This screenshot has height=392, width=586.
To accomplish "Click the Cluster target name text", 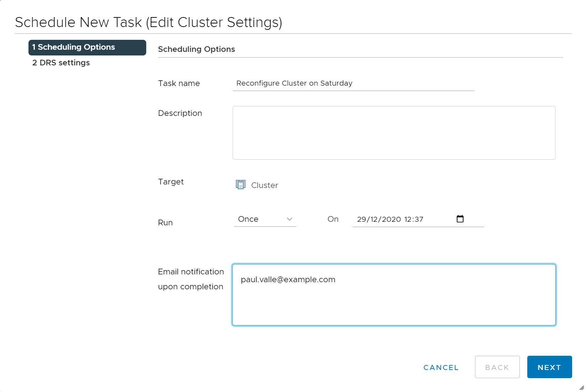I will pyautogui.click(x=264, y=186).
